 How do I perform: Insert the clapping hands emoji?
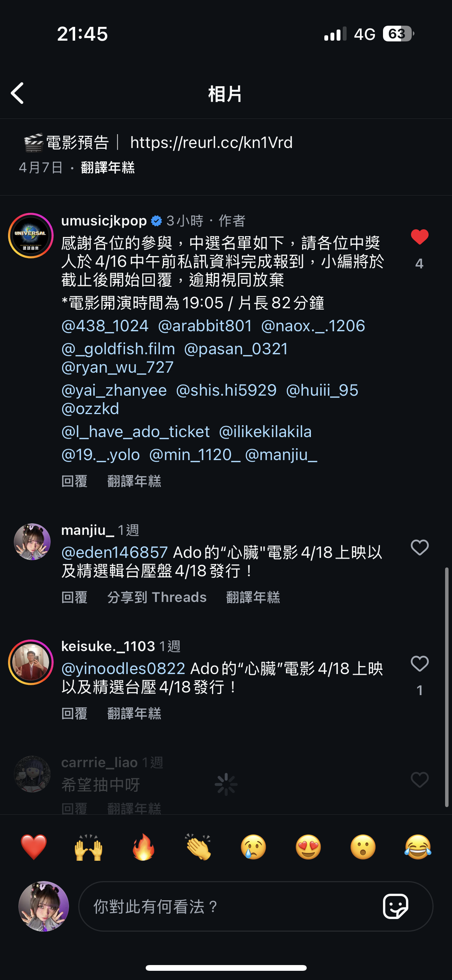pyautogui.click(x=198, y=847)
